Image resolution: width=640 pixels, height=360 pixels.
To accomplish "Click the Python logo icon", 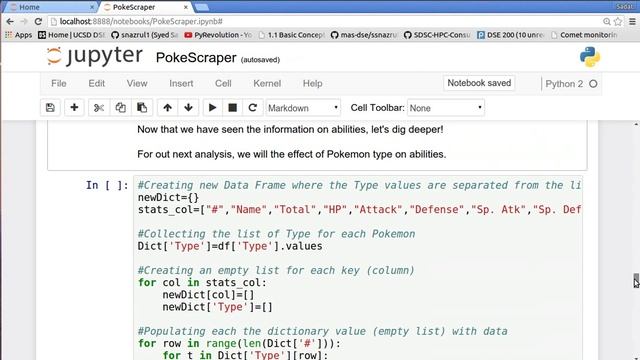I will (x=590, y=57).
